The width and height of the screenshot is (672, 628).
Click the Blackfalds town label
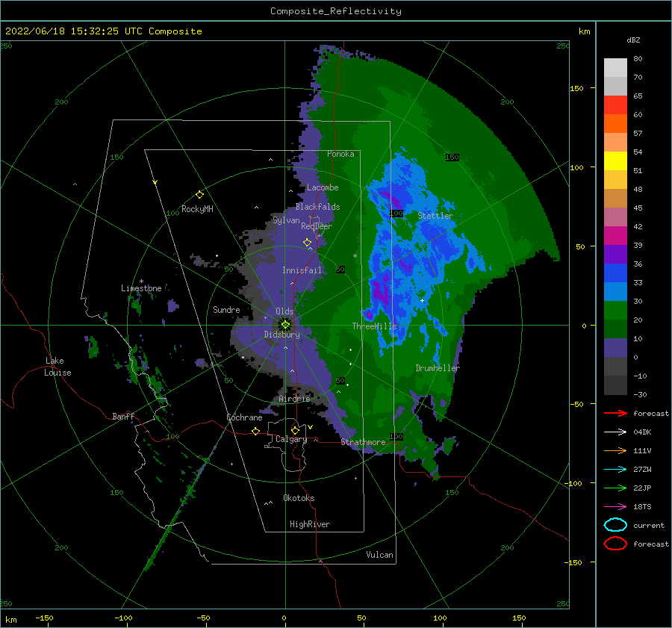317,207
